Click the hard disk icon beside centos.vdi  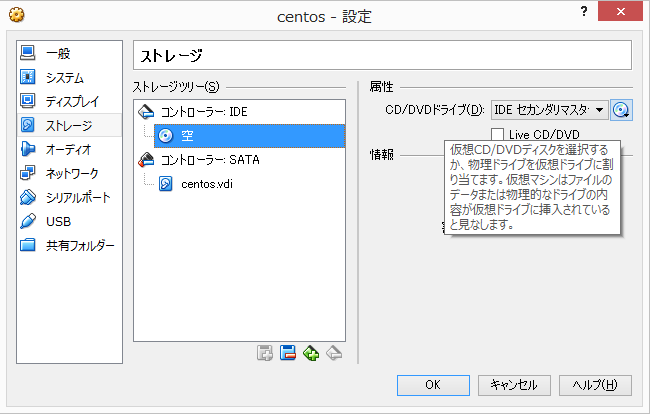pyautogui.click(x=166, y=184)
